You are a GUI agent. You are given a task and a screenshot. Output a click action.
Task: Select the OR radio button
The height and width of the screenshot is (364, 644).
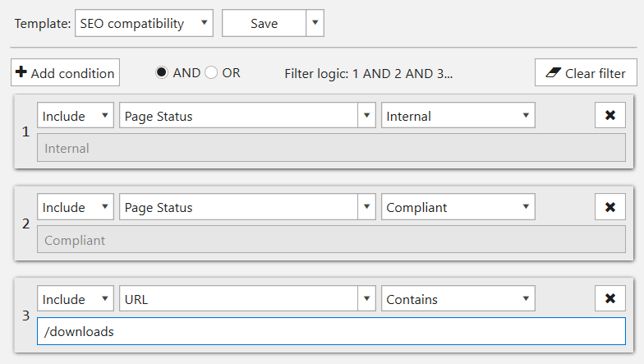211,72
